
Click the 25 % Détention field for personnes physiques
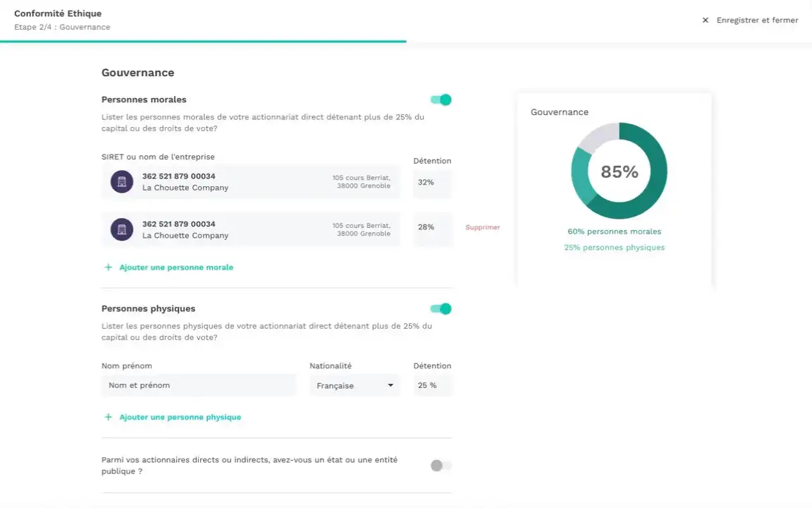[x=432, y=386]
